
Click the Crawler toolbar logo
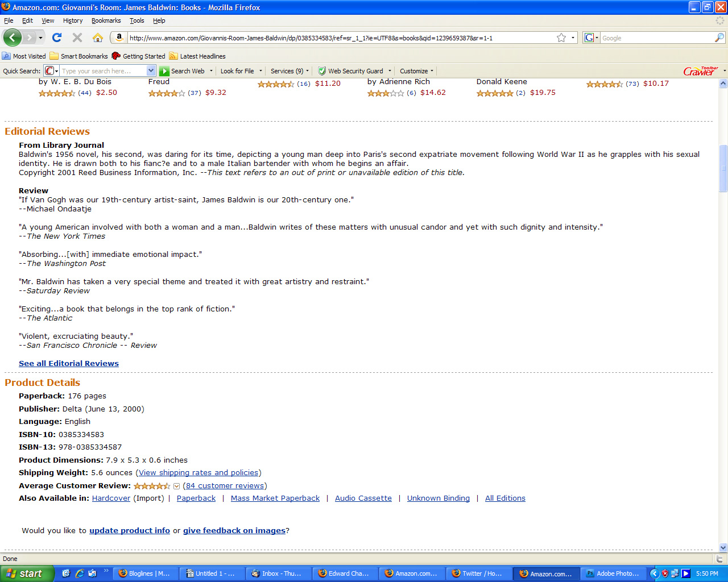tap(701, 71)
